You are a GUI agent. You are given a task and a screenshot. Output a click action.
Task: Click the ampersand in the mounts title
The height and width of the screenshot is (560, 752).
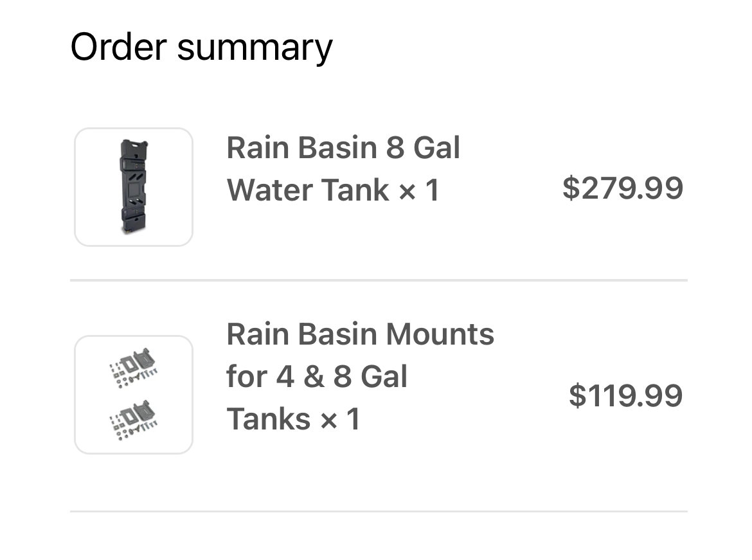pyautogui.click(x=314, y=377)
